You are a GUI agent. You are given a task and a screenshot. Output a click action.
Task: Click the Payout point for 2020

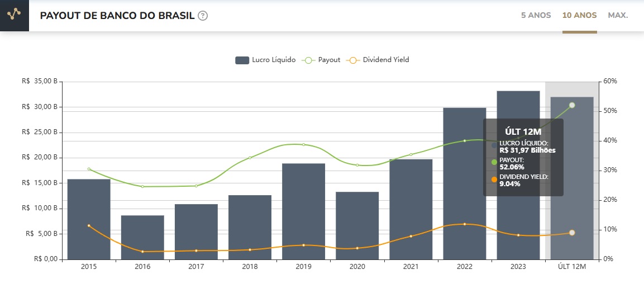(x=357, y=165)
